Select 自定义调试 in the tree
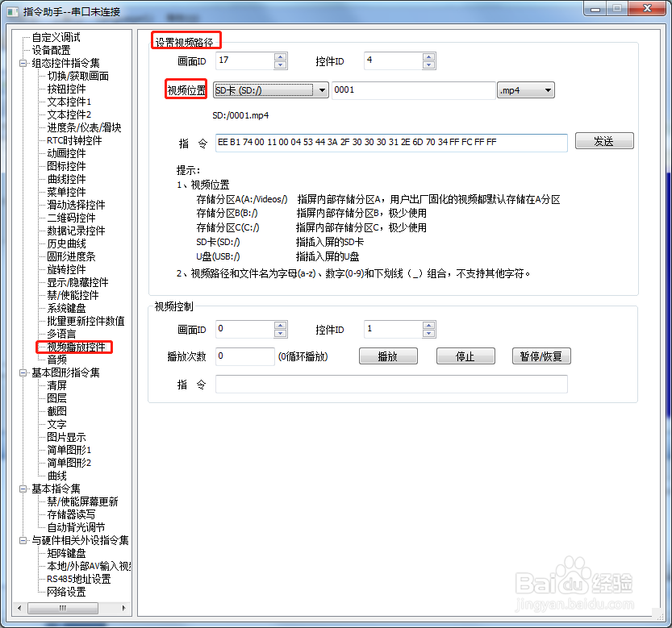 pos(56,38)
